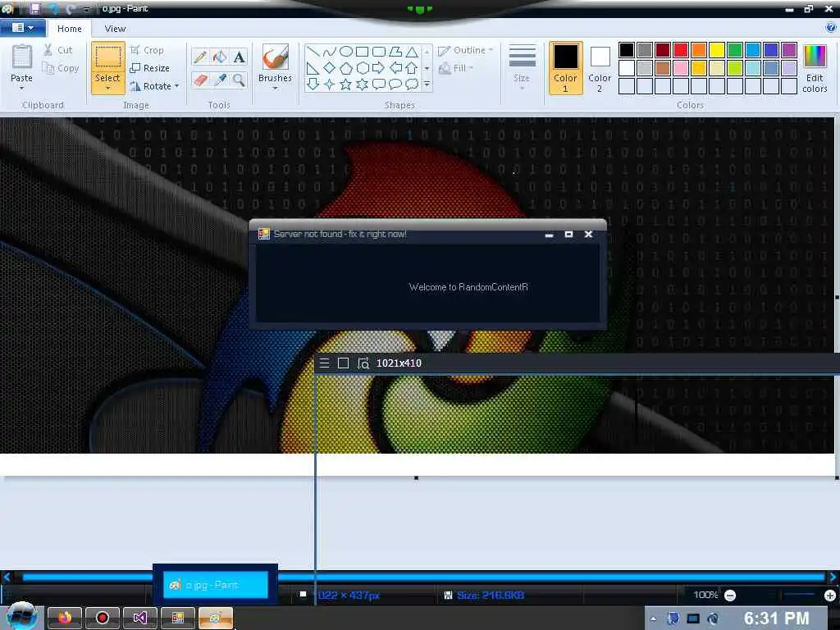Select the Pencil tool

[200, 57]
